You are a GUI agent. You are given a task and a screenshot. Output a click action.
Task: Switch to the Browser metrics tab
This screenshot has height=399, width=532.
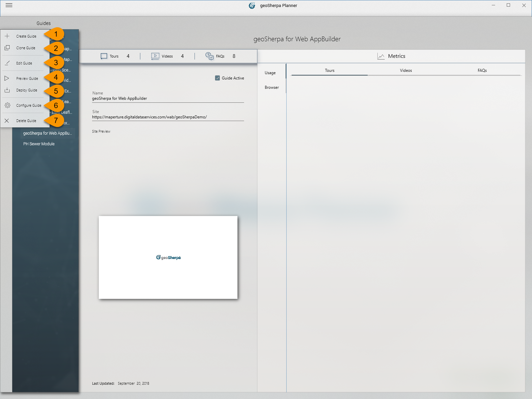(272, 87)
